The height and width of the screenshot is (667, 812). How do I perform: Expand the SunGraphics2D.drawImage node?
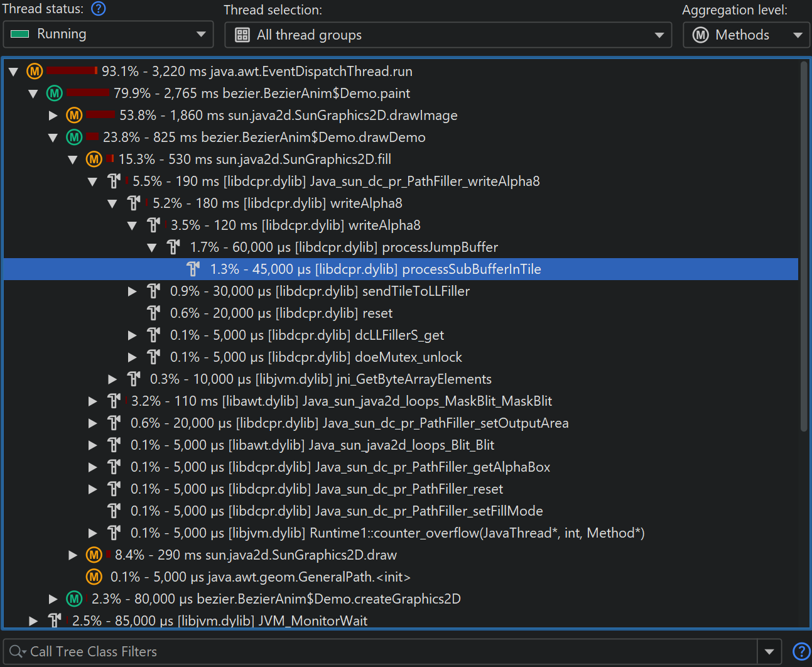click(53, 116)
